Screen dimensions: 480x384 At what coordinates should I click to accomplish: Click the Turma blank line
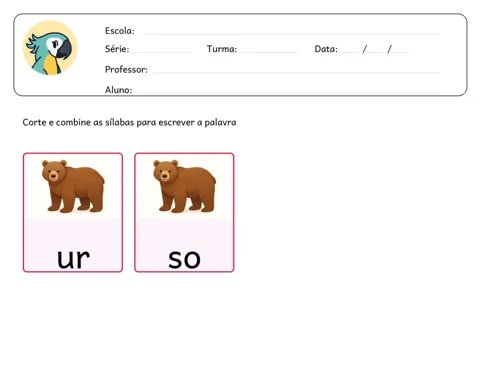click(270, 52)
